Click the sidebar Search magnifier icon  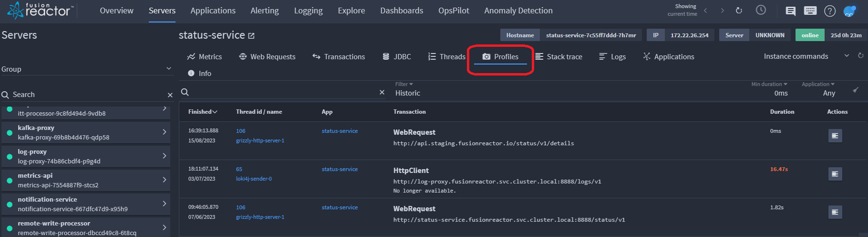click(5, 95)
